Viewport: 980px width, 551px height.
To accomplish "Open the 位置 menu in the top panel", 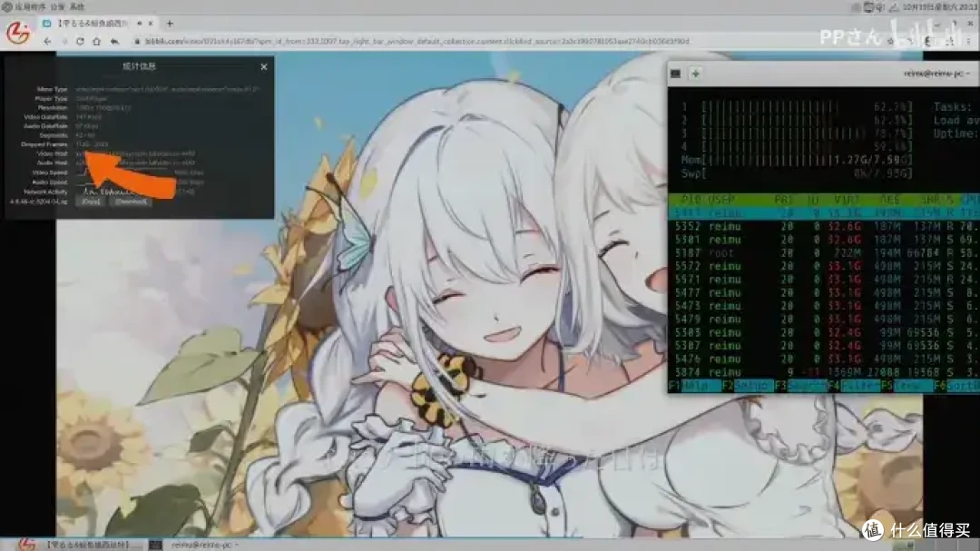I will pos(57,7).
